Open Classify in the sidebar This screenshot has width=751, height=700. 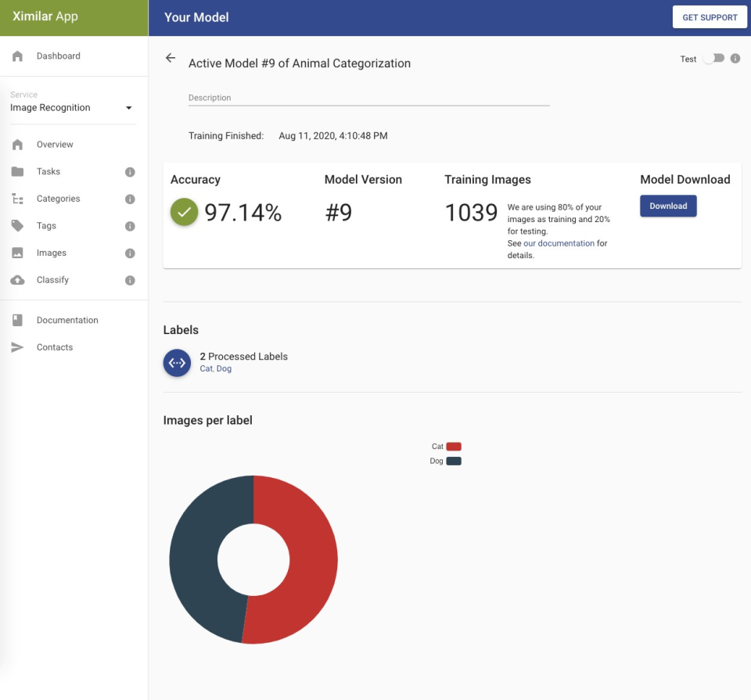[x=74, y=280]
